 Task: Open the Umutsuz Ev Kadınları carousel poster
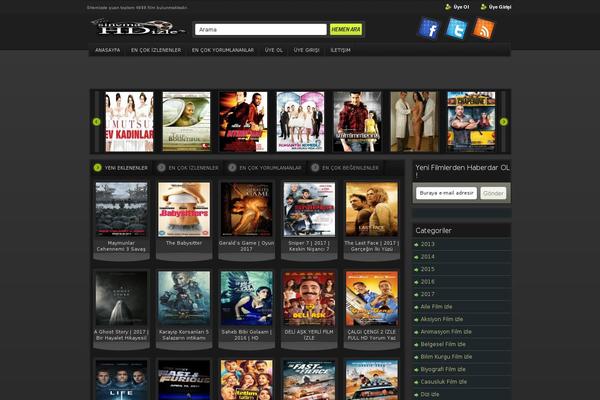(x=129, y=122)
